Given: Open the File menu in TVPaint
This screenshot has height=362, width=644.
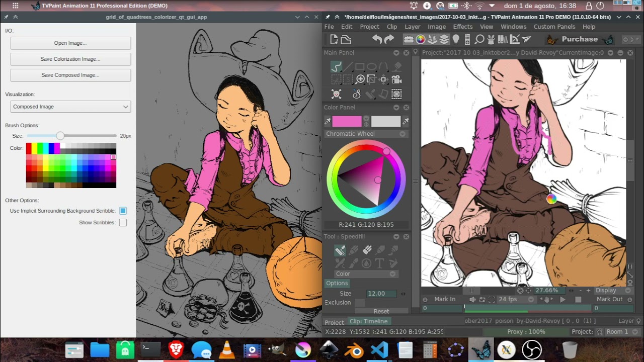Looking at the screenshot, I should tap(329, 27).
